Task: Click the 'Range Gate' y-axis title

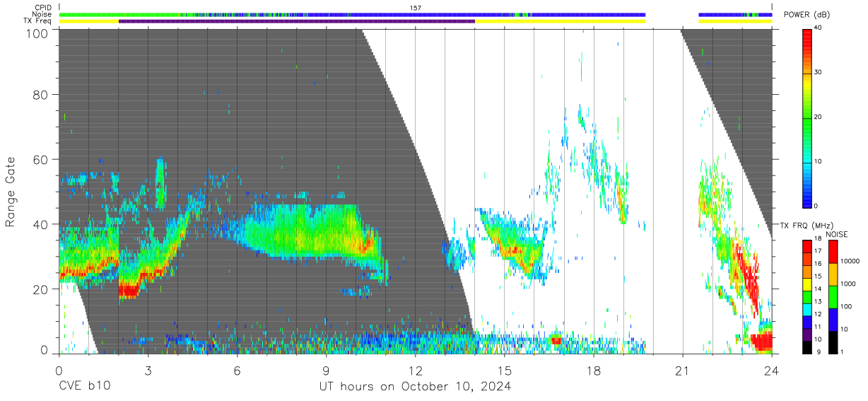Action: click(x=11, y=192)
